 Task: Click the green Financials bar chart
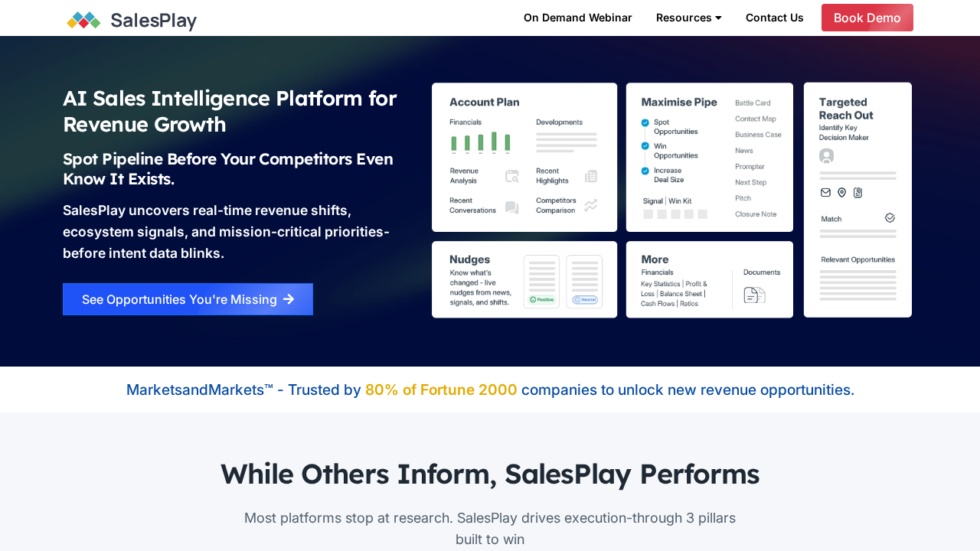pos(480,142)
